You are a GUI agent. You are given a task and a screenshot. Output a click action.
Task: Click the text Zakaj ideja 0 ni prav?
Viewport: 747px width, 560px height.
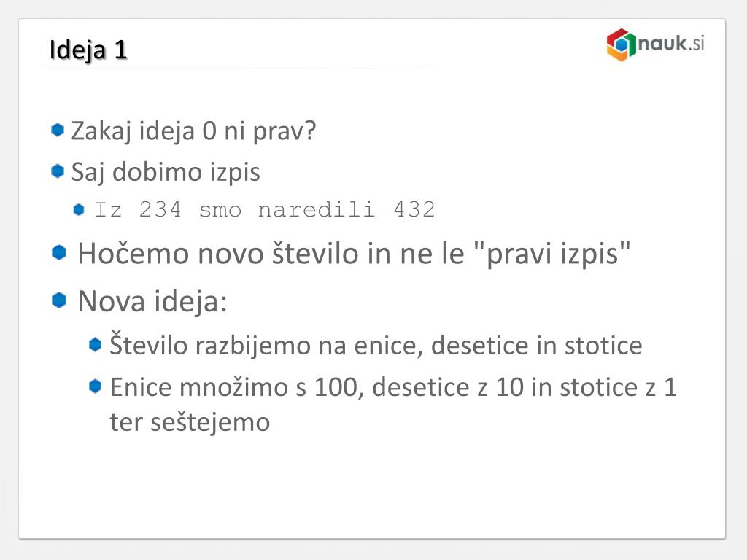193,131
